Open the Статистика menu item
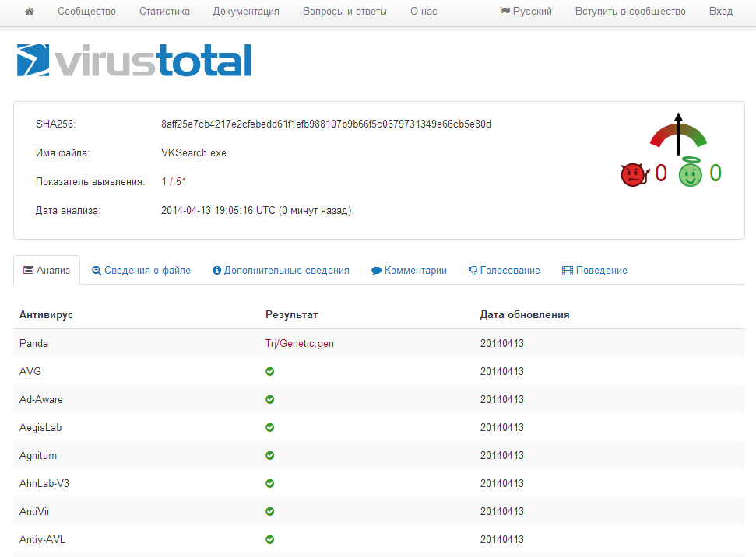This screenshot has height=557, width=756. pyautogui.click(x=164, y=12)
